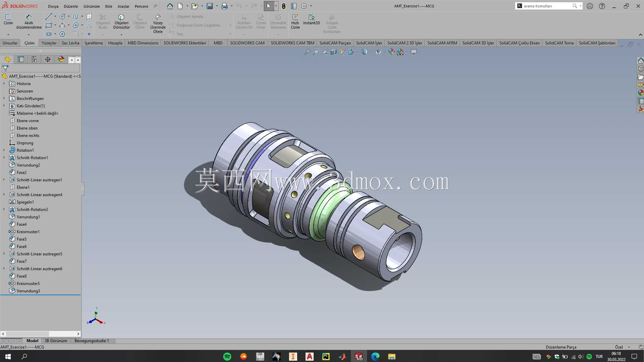Viewport: 644px width, 362px height.
Task: Choose the Straight Slot sketch tool
Action: pyautogui.click(x=49, y=34)
